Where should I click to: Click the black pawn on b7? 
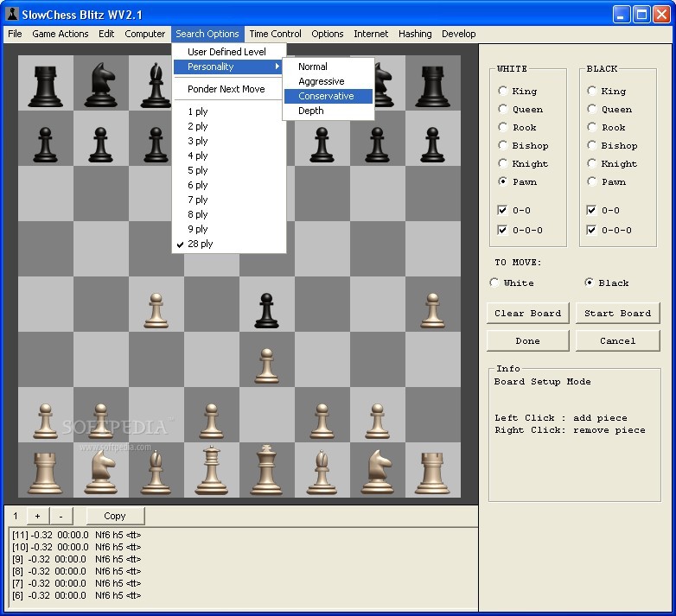100,145
